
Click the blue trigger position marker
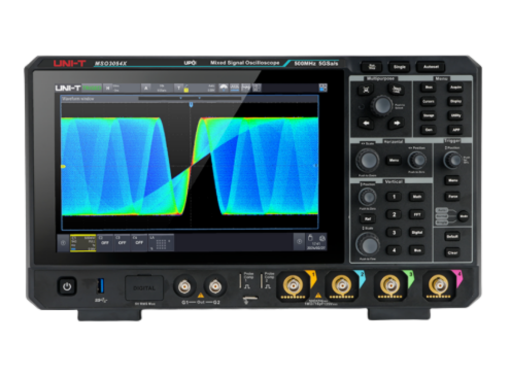pos(191,105)
